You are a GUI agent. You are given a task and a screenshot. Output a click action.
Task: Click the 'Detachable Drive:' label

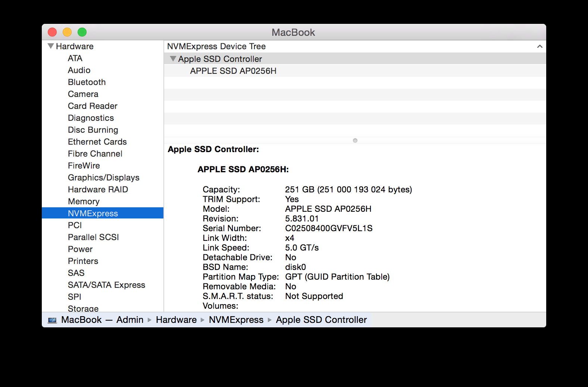pyautogui.click(x=238, y=257)
